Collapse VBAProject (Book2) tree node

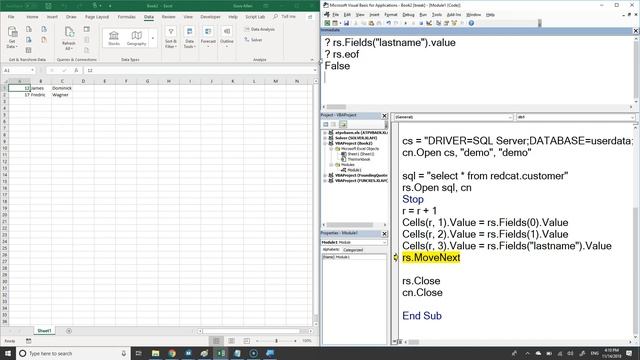pyautogui.click(x=325, y=143)
